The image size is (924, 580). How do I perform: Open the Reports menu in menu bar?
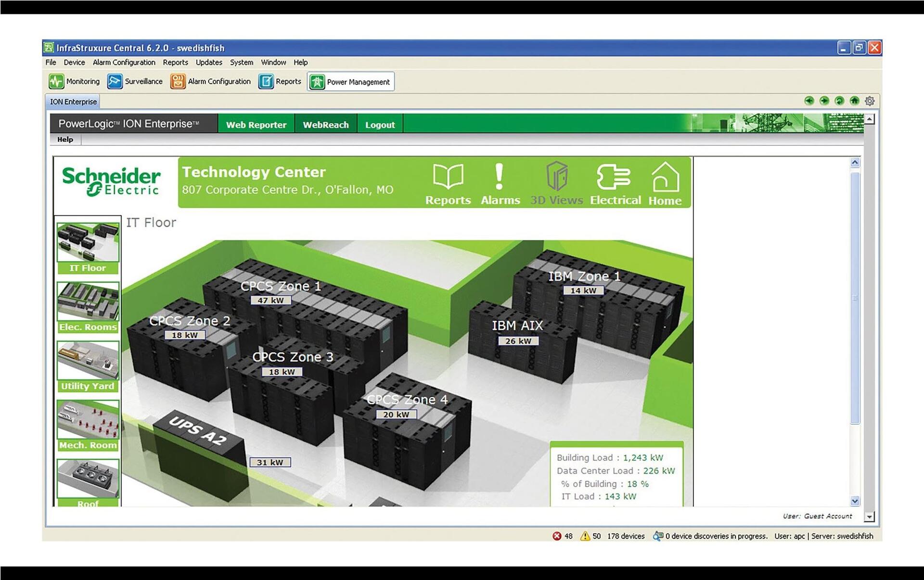tap(175, 62)
